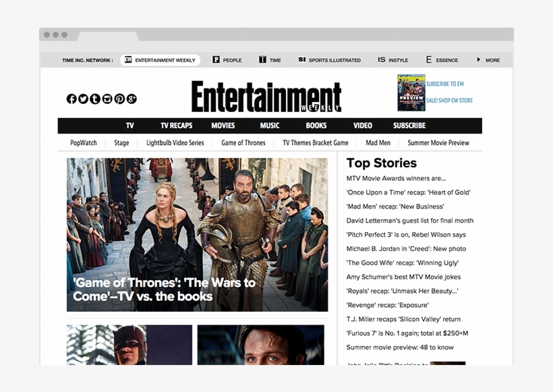Image resolution: width=553 pixels, height=392 pixels.
Task: Select the Twitter icon
Action: click(x=83, y=99)
